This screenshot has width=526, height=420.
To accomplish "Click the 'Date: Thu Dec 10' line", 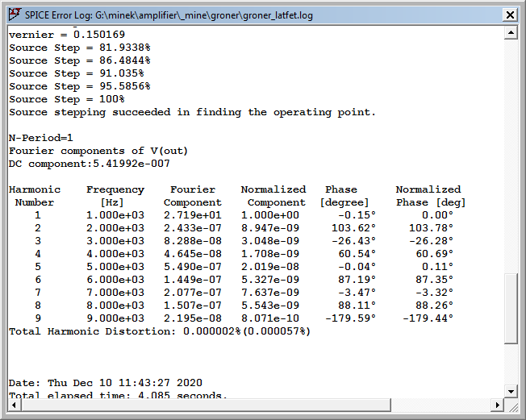I will click(106, 383).
